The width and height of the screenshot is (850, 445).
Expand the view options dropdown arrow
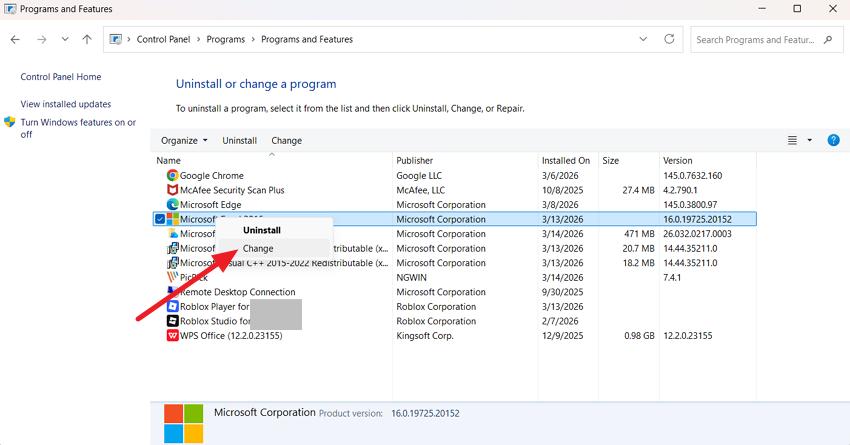tap(809, 140)
